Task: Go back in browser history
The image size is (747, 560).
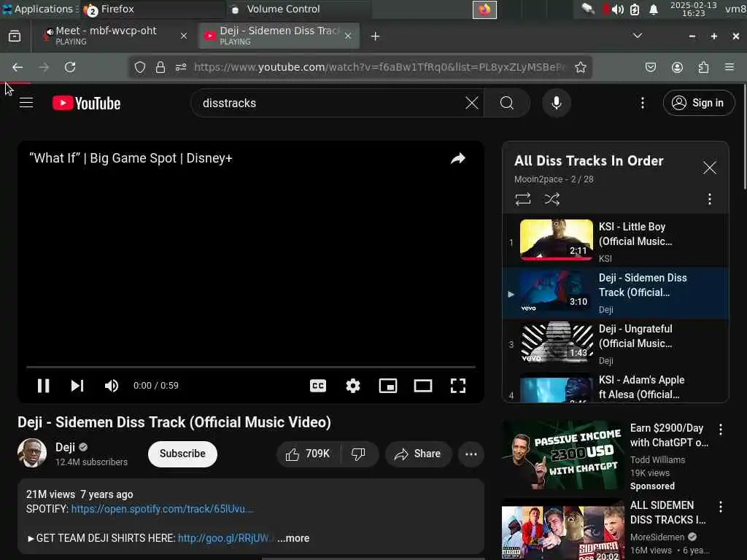Action: click(x=18, y=67)
